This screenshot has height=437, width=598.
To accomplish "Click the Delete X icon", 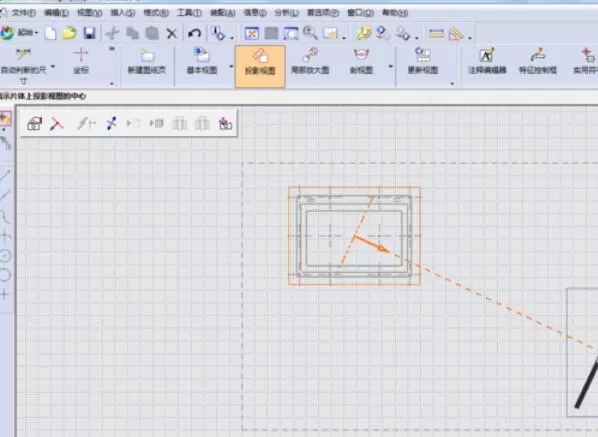I will click(x=172, y=34).
